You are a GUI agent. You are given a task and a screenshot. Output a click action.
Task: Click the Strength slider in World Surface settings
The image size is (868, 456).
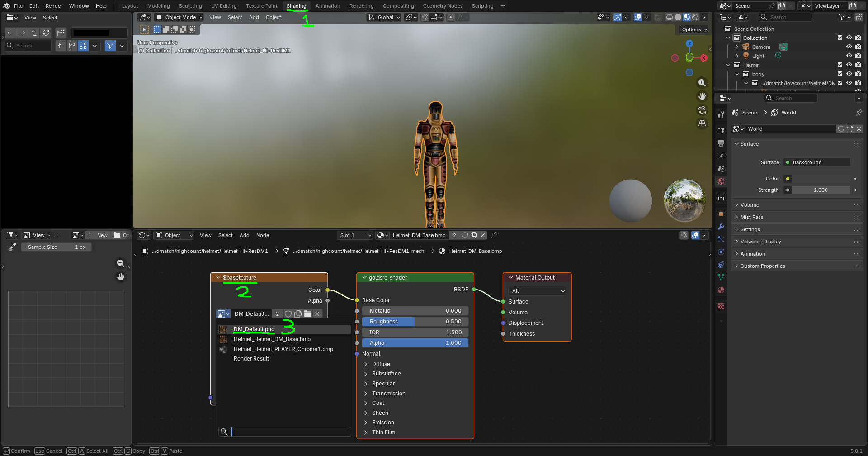coord(821,190)
